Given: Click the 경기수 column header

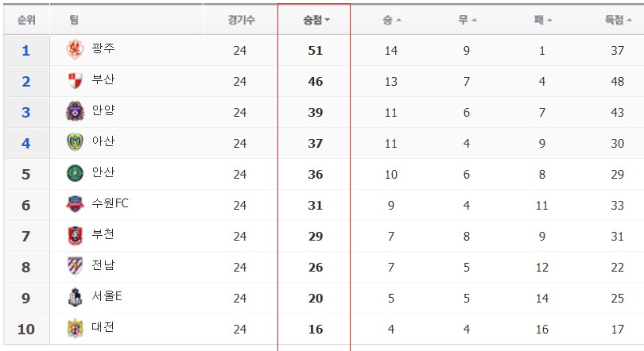Looking at the screenshot, I should [242, 20].
